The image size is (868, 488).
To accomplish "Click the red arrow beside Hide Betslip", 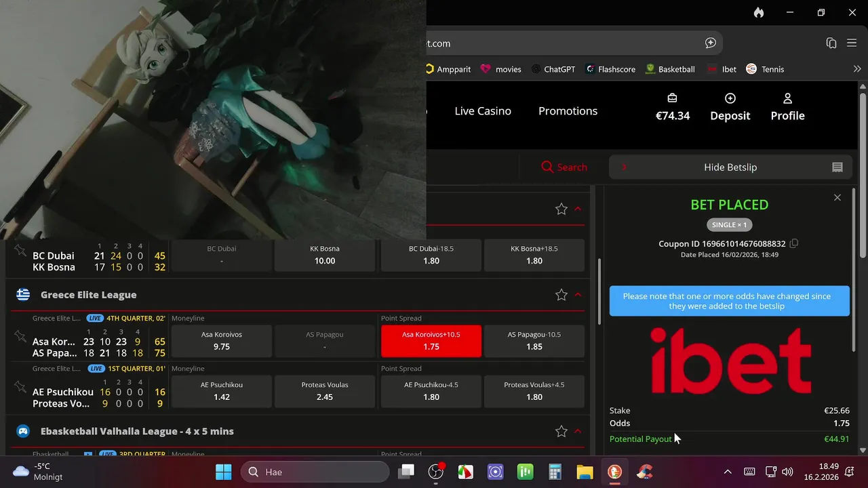I will [624, 167].
